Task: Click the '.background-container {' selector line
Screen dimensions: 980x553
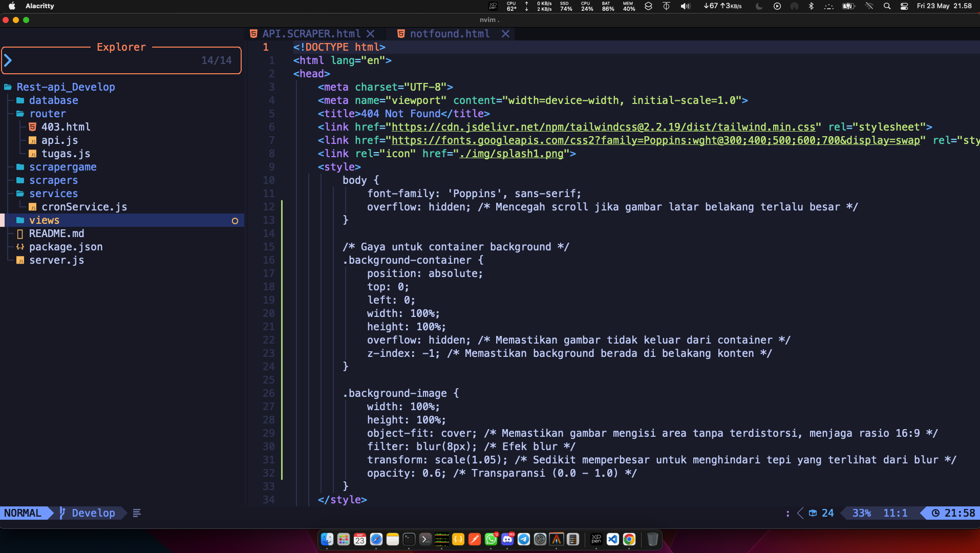Action: pyautogui.click(x=413, y=260)
